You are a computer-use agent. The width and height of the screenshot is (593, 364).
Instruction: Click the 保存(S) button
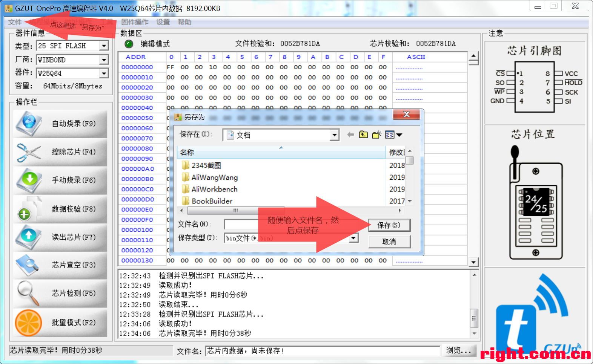click(389, 225)
